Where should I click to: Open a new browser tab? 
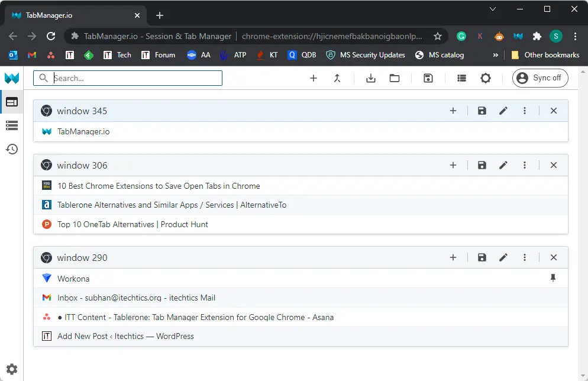pyautogui.click(x=159, y=15)
